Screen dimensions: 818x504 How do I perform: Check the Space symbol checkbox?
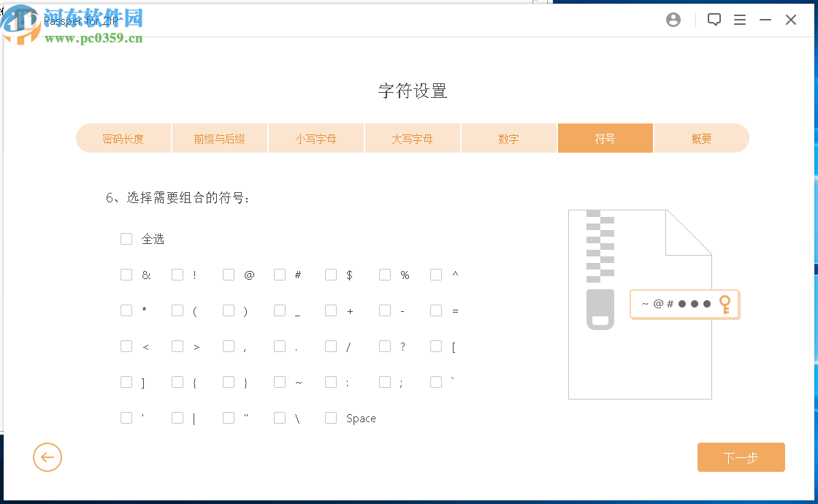click(x=331, y=417)
